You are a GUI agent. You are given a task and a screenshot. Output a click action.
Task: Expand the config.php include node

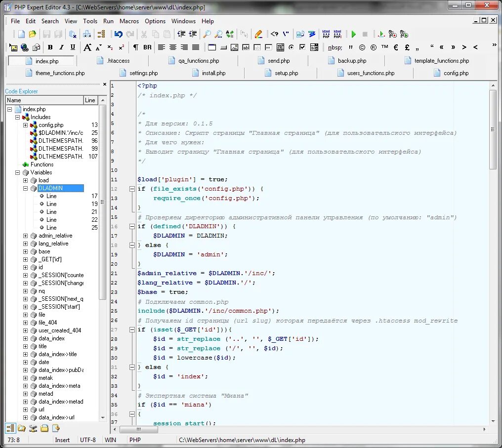(x=26, y=125)
